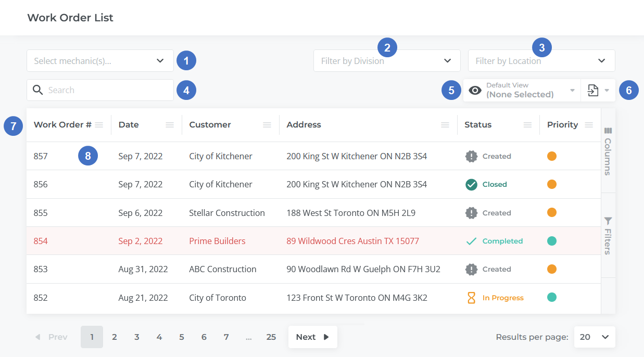Click the Closed status checkmark icon for order 856
The width and height of the screenshot is (644, 357).
point(471,184)
